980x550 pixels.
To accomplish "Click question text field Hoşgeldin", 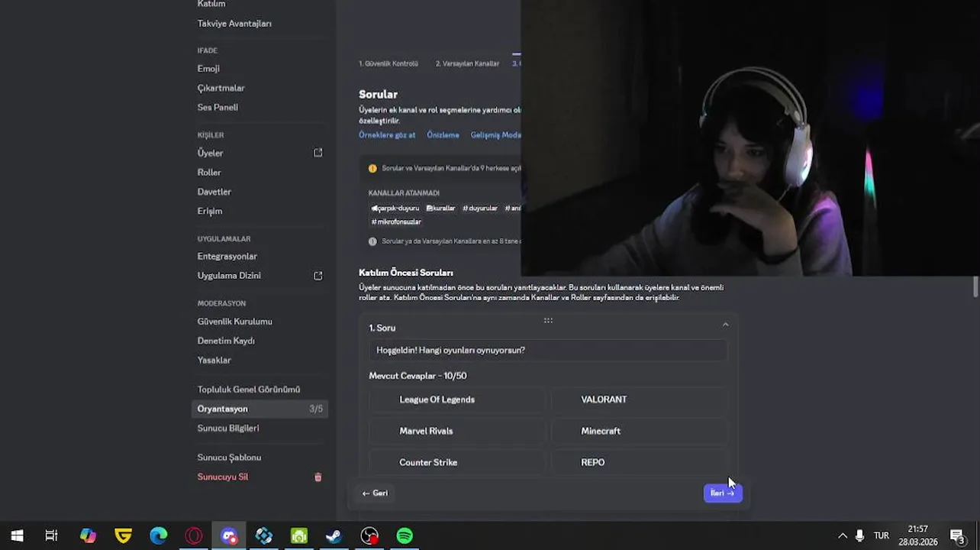I will [548, 351].
